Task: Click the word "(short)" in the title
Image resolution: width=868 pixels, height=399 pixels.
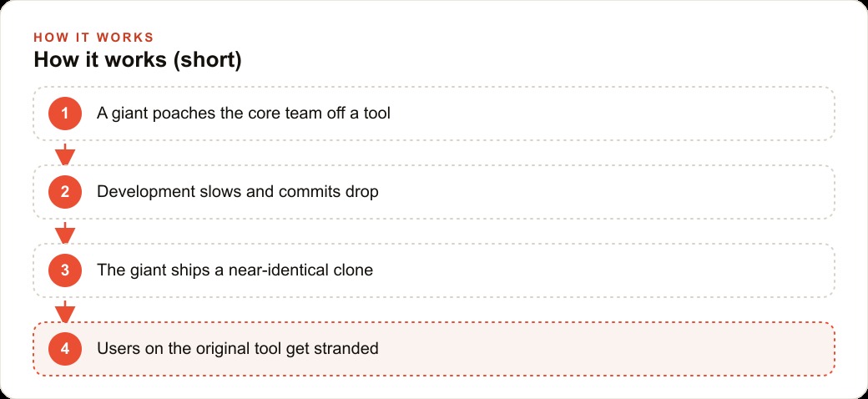Action: pyautogui.click(x=208, y=60)
